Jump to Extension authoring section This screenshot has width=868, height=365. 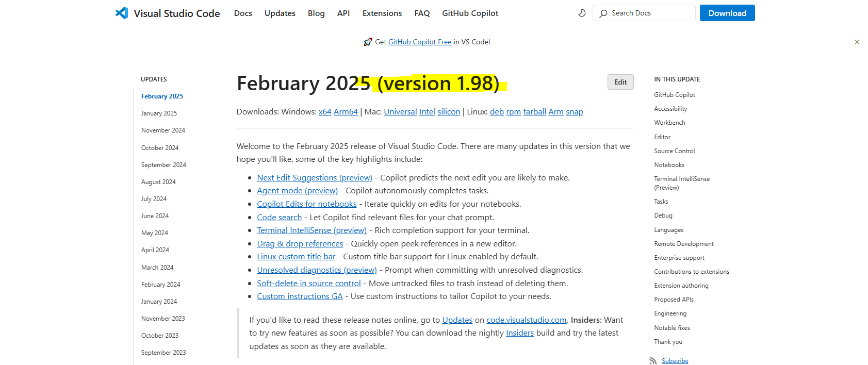[681, 286]
